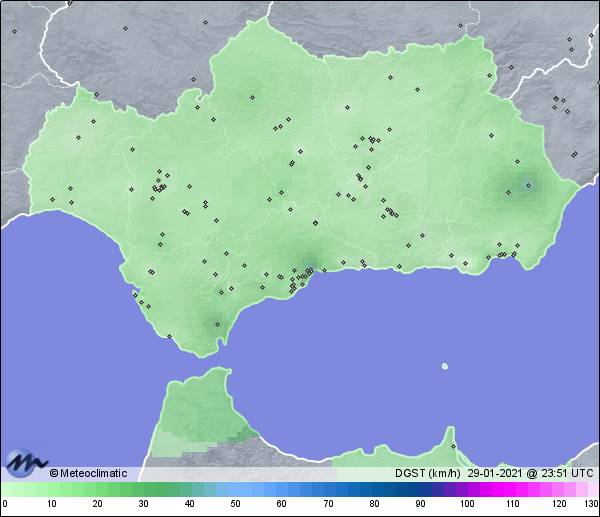Viewport: 600px width, 517px height.
Task: Click the small white Alboran island dot
Action: pyautogui.click(x=445, y=366)
